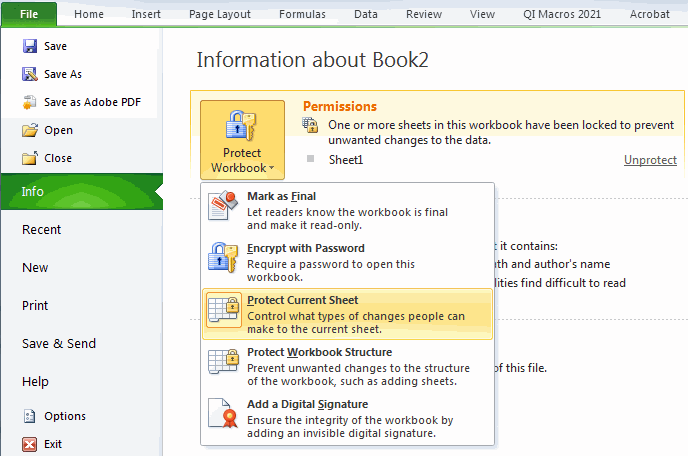Click the Options icon in sidebar
The height and width of the screenshot is (456, 688).
tap(29, 416)
